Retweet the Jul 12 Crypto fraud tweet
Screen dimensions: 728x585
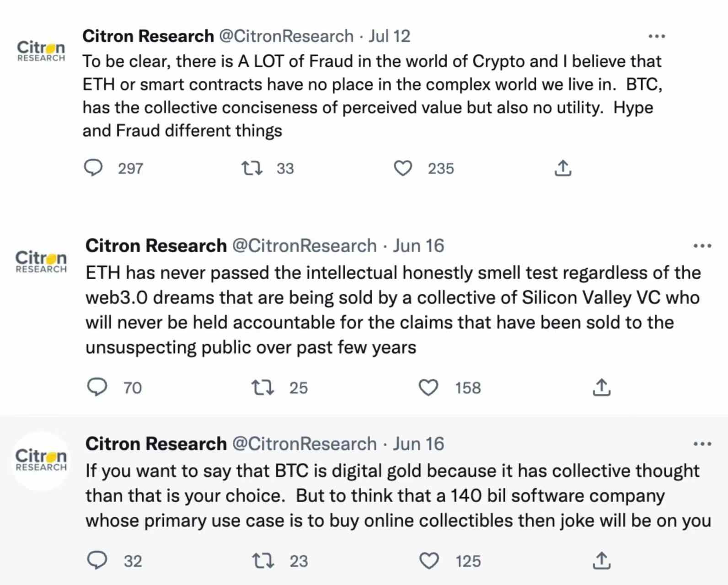coord(252,168)
